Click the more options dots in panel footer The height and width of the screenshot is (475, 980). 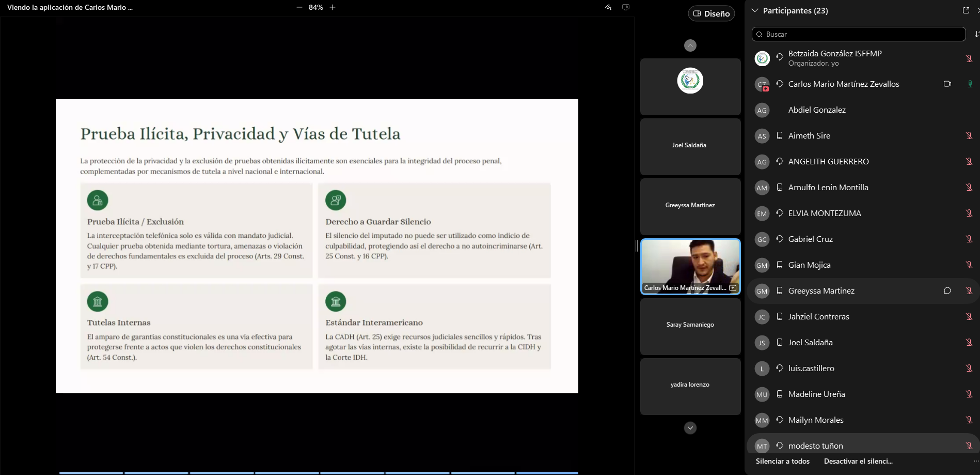975,461
